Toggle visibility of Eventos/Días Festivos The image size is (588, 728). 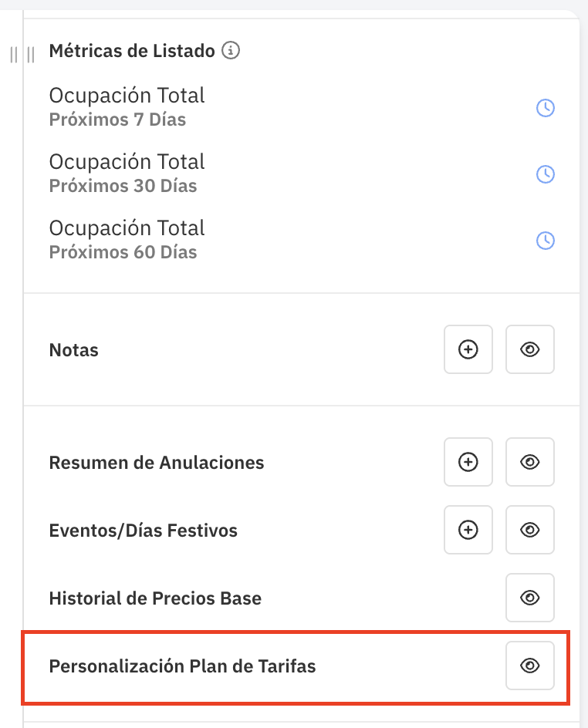point(530,530)
